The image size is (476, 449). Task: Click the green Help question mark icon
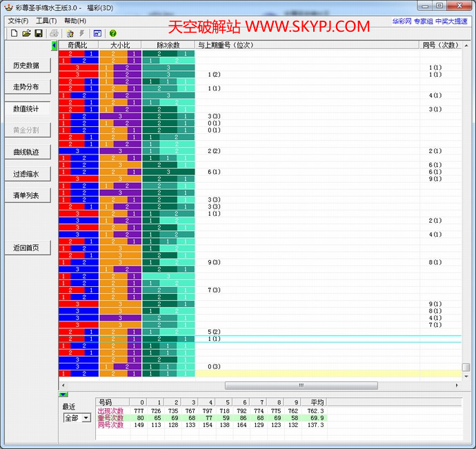(112, 33)
